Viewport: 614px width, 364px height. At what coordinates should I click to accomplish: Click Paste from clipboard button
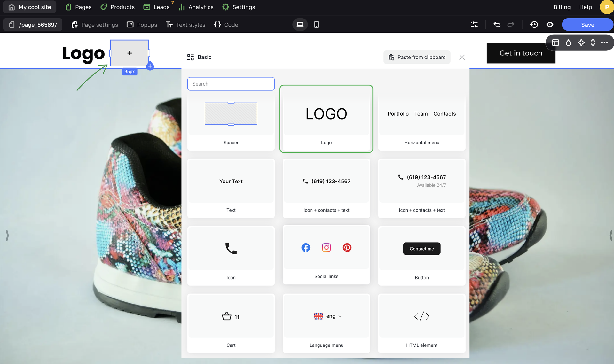point(417,57)
